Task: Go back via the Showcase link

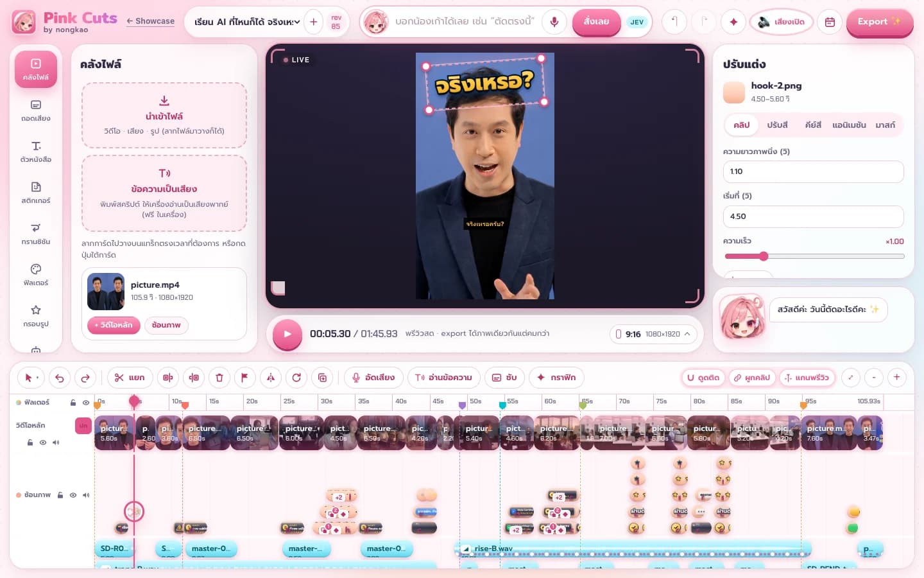Action: 150,21
